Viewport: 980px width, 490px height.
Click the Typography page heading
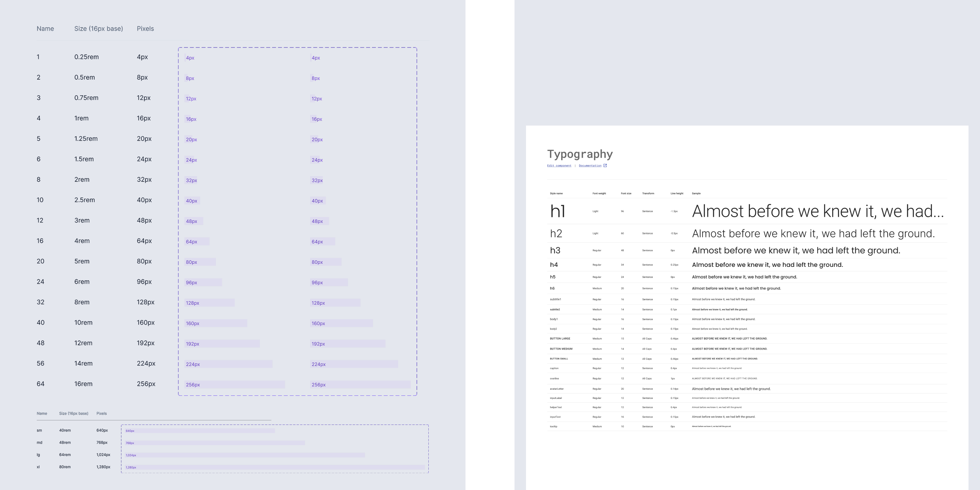pyautogui.click(x=580, y=154)
